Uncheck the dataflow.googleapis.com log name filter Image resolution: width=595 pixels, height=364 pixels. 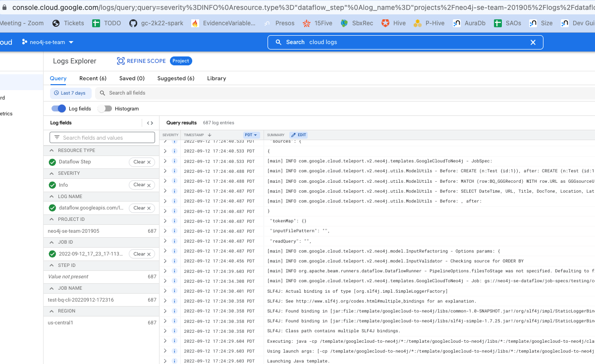52,208
